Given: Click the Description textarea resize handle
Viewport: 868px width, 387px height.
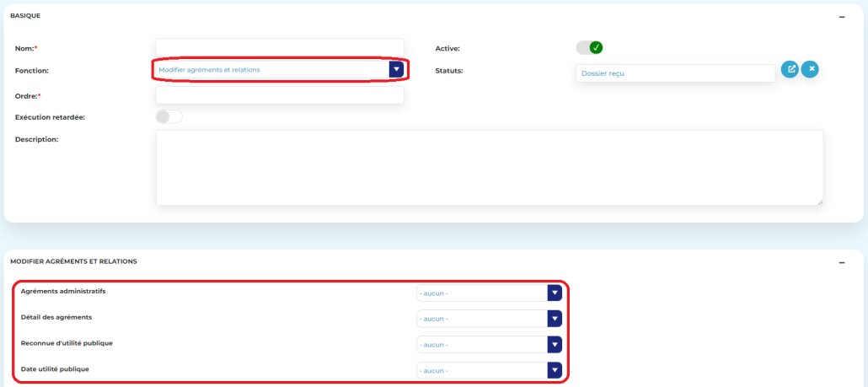Looking at the screenshot, I should [x=819, y=202].
